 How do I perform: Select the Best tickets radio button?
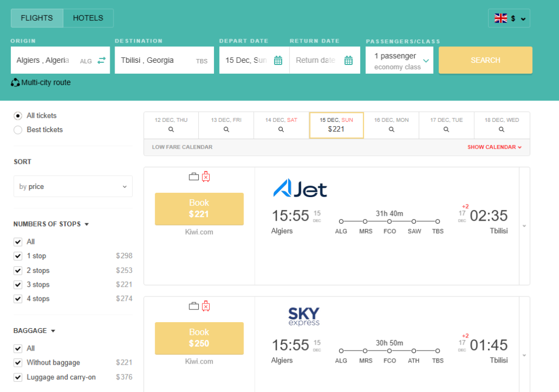18,130
